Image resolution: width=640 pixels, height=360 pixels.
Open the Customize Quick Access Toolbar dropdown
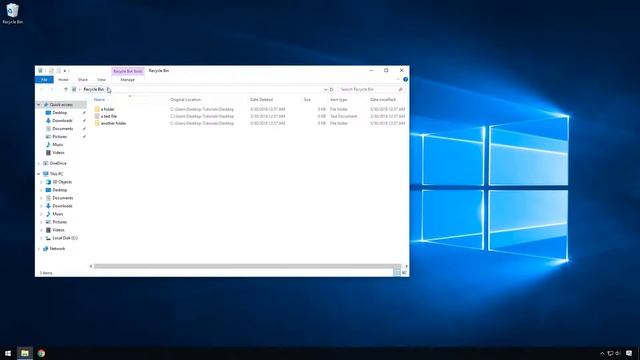click(x=65, y=71)
